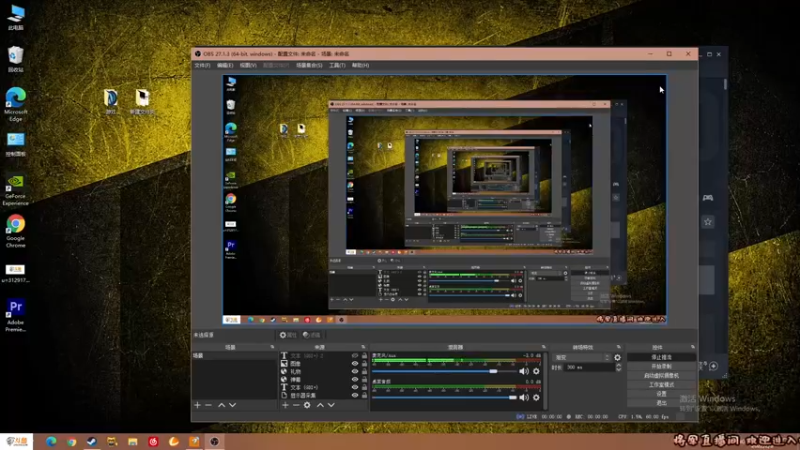Lock the 礼物 browser source
The height and width of the screenshot is (450, 800).
(x=364, y=371)
